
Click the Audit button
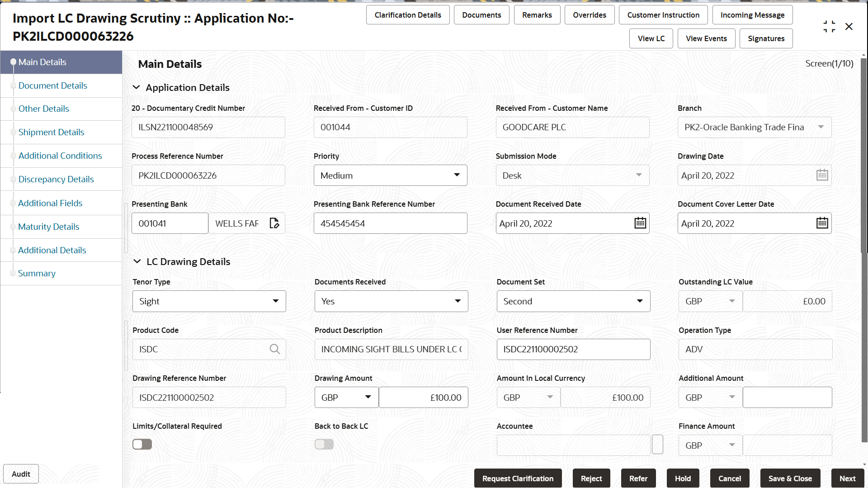[21, 474]
